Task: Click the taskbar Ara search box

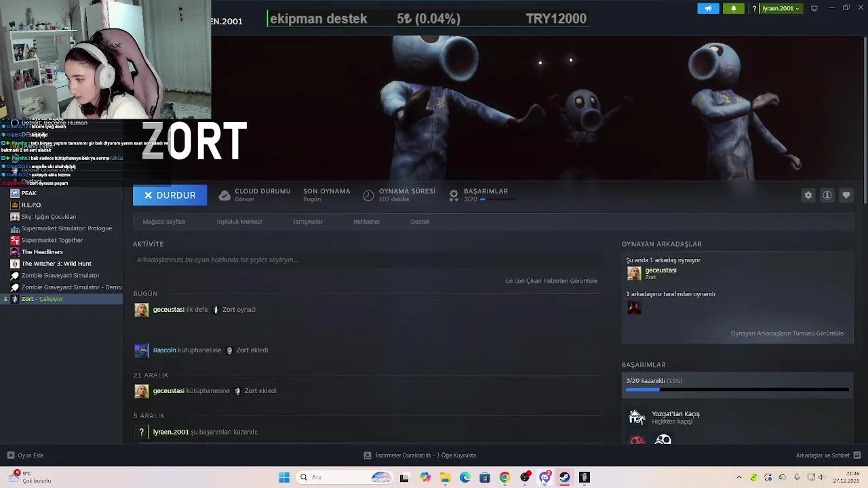Action: click(344, 477)
